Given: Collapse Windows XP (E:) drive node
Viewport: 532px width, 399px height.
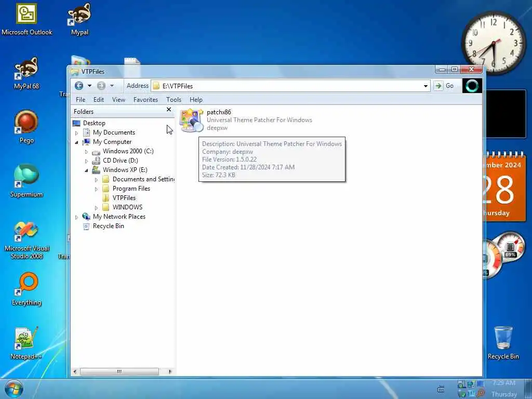Looking at the screenshot, I should [86, 170].
